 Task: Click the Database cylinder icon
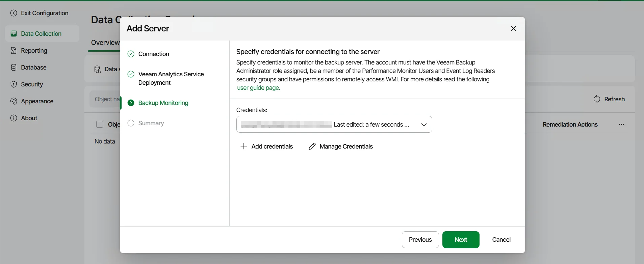pos(14,68)
